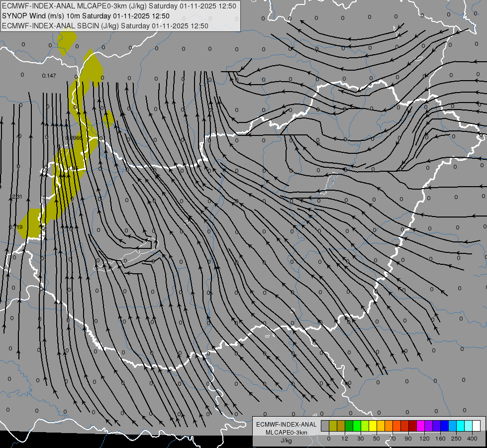Pick the purple legend swatch right of 120
Viewport: 487px width, 448px height.
(429, 426)
